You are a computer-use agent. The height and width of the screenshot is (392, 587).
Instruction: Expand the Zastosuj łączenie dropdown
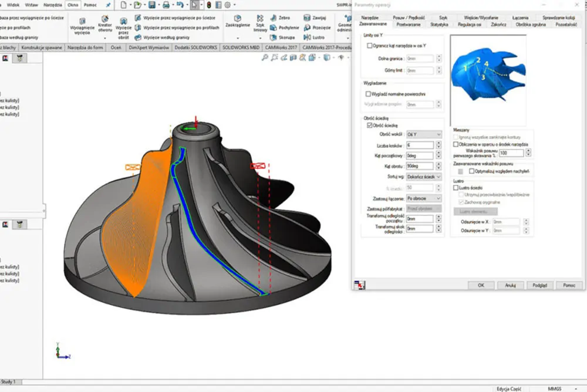pyautogui.click(x=423, y=198)
